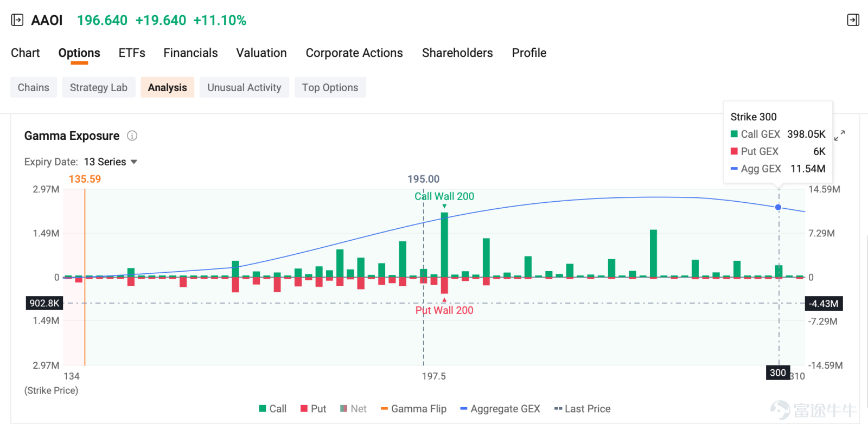
Task: Open Top Options view
Action: pos(330,87)
